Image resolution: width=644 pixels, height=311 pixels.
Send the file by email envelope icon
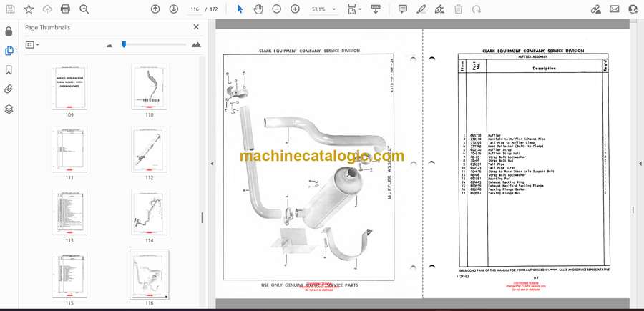pyautogui.click(x=615, y=9)
